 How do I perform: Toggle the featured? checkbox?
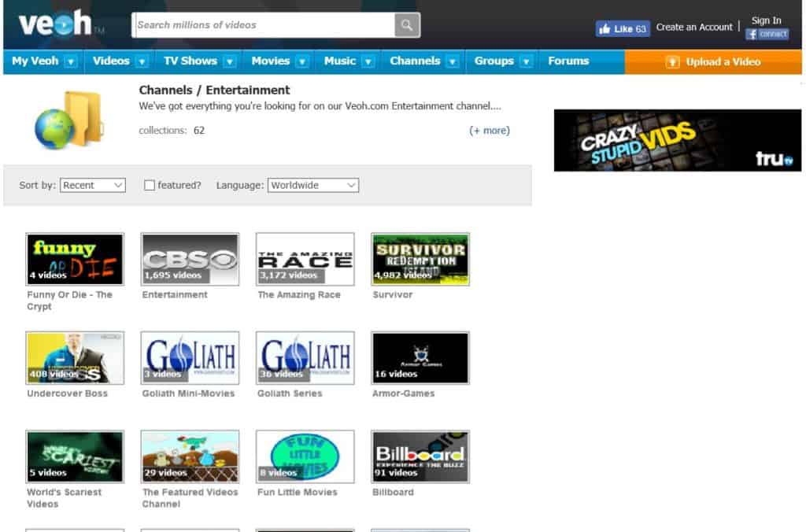coord(150,185)
